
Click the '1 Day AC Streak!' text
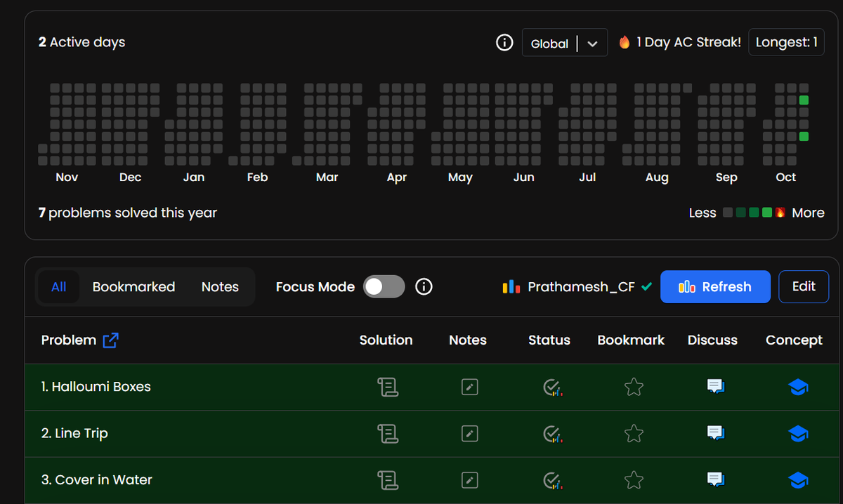pos(688,42)
